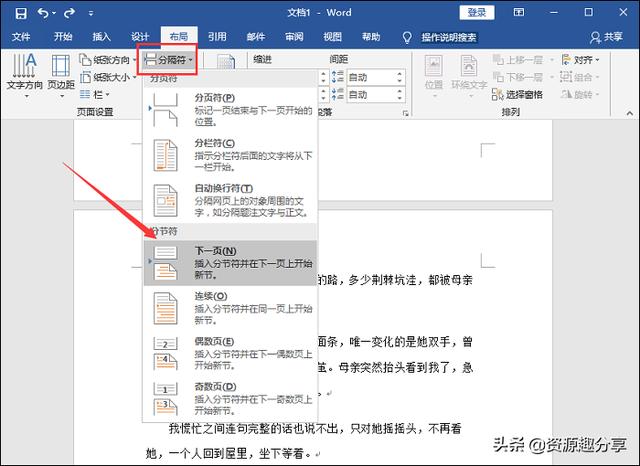Viewport: 640px width, 466px height.
Task: Maximize the Word window
Action: pyautogui.click(x=589, y=12)
